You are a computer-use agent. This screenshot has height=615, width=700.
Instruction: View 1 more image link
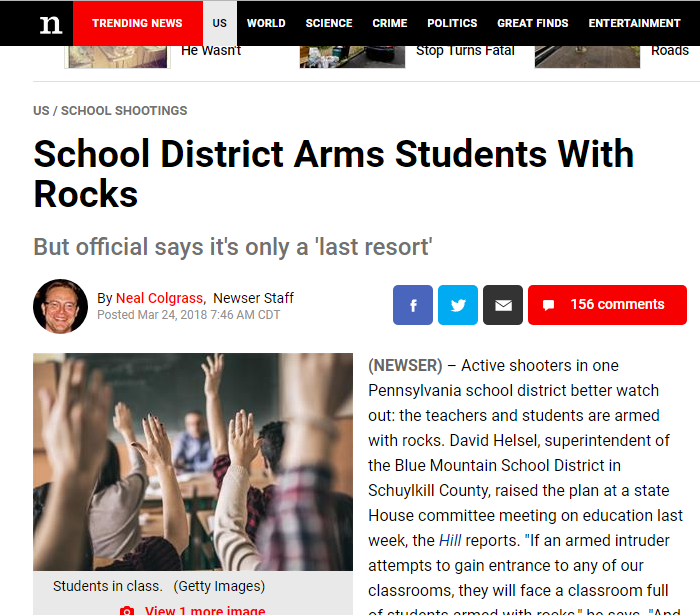point(205,611)
